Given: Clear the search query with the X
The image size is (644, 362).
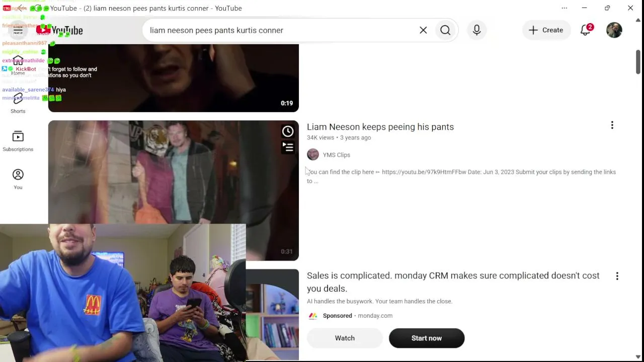Looking at the screenshot, I should [423, 30].
